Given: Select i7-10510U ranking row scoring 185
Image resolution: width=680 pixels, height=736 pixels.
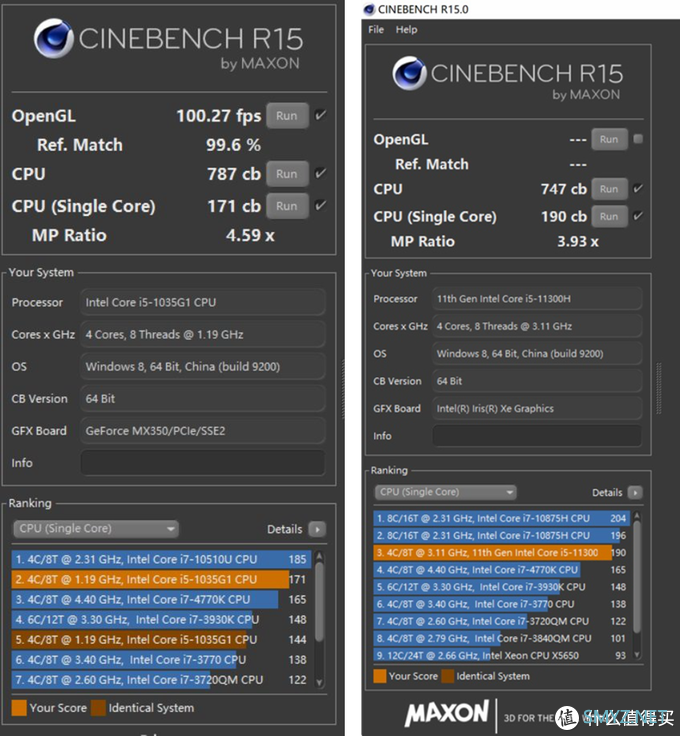Looking at the screenshot, I should point(161,560).
